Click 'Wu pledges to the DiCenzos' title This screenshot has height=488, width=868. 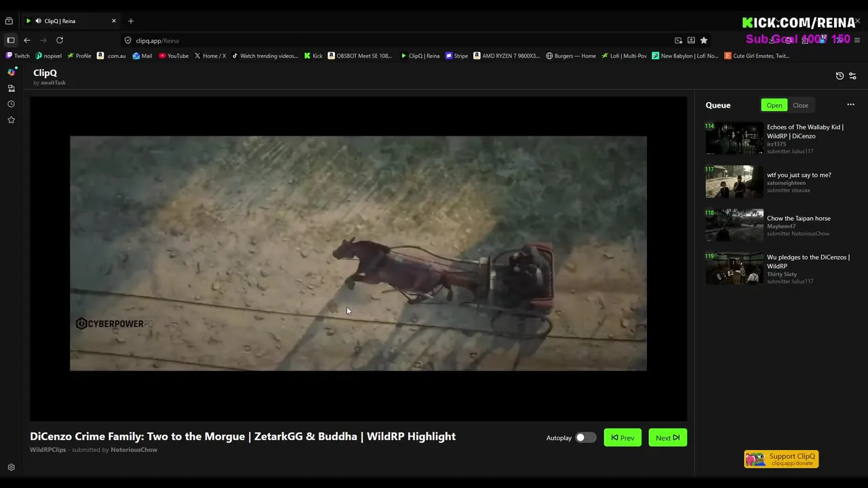coord(808,262)
